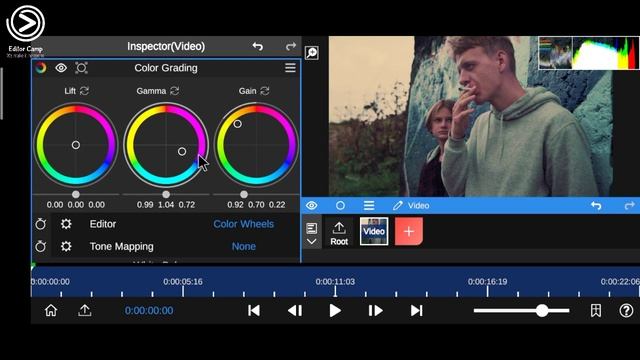Reset the Gamma color wheel
This screenshot has height=360, width=640.
pyautogui.click(x=174, y=91)
